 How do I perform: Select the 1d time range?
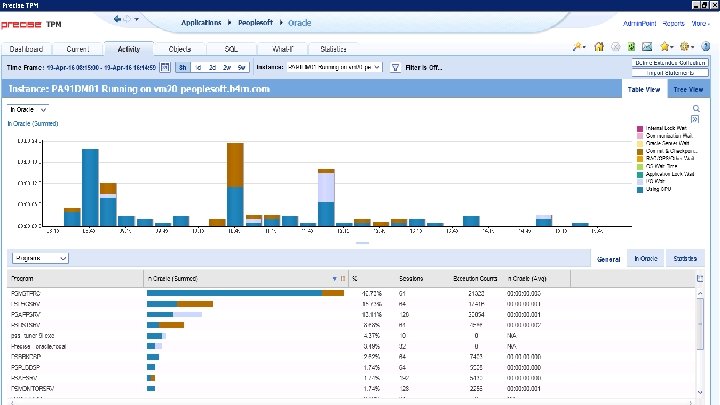pos(198,67)
